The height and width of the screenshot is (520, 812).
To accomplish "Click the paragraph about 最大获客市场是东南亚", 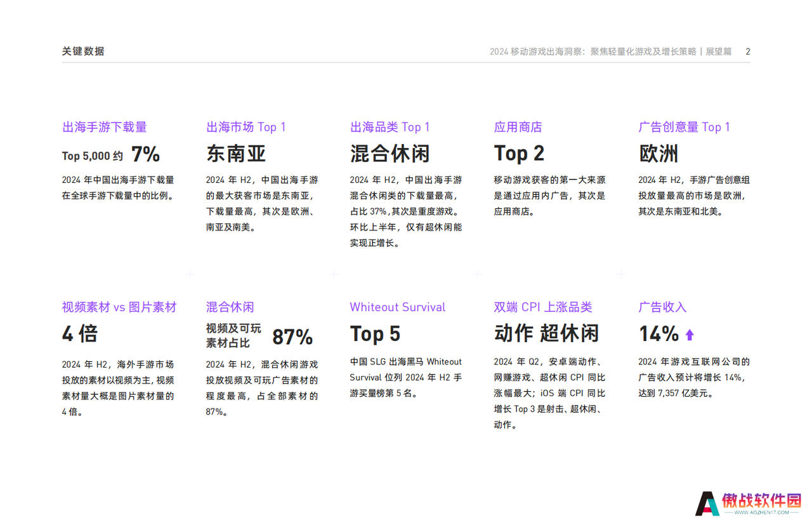I will pyautogui.click(x=263, y=204).
